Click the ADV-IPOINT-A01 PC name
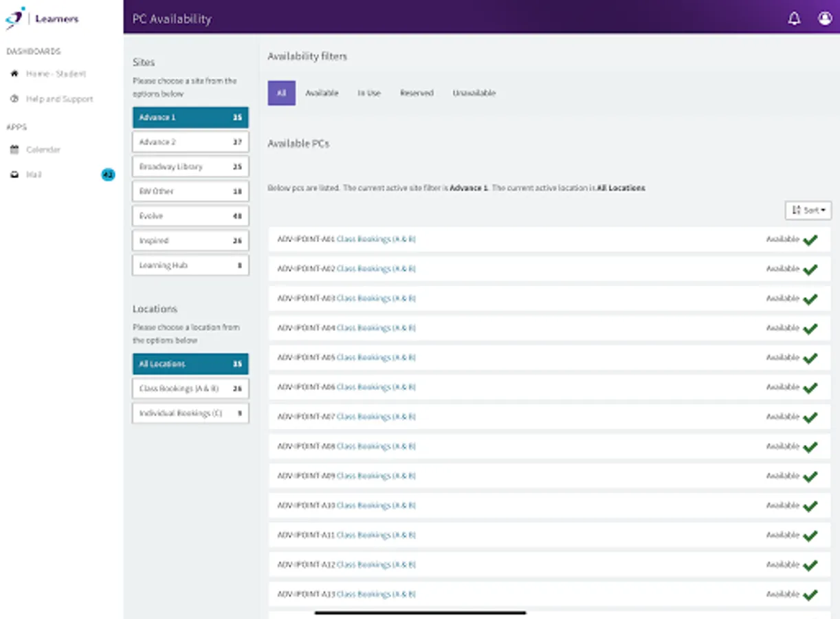The height and width of the screenshot is (619, 840). pyautogui.click(x=306, y=239)
